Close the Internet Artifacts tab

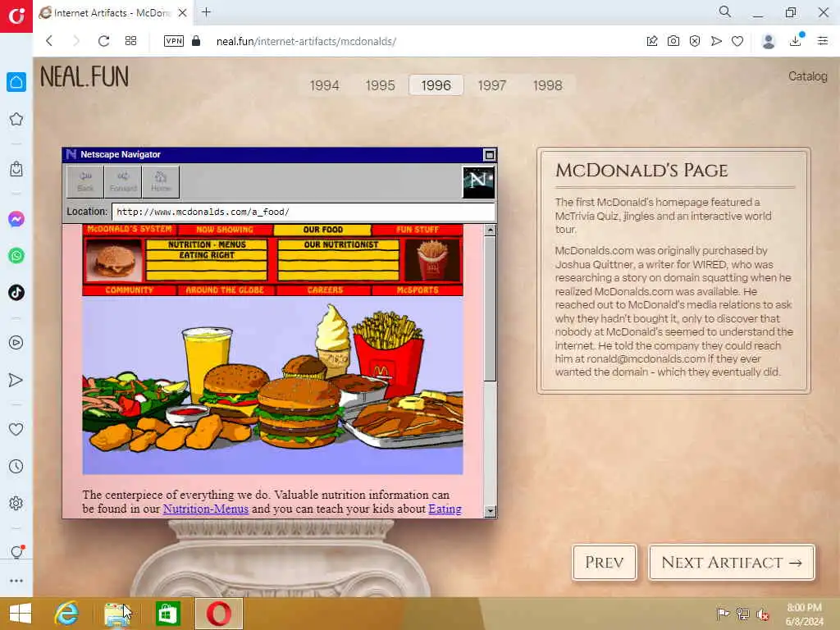pyautogui.click(x=182, y=12)
